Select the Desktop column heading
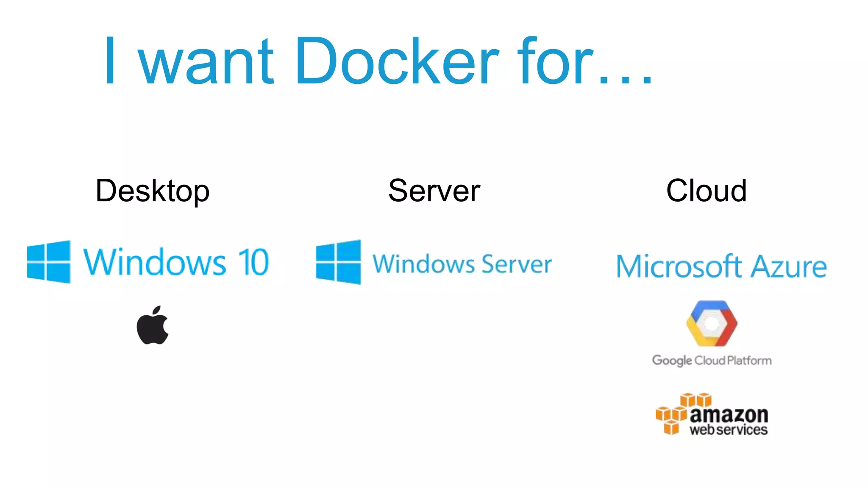 coord(153,191)
